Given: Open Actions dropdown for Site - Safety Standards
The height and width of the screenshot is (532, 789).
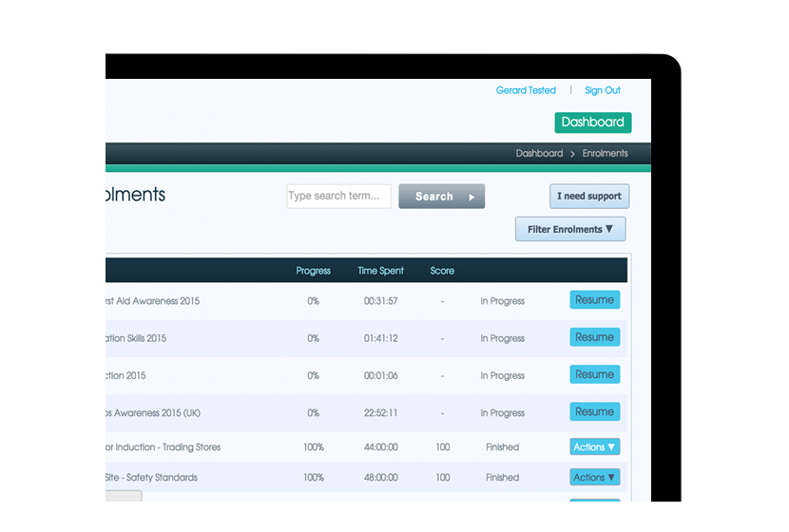Looking at the screenshot, I should 594,478.
